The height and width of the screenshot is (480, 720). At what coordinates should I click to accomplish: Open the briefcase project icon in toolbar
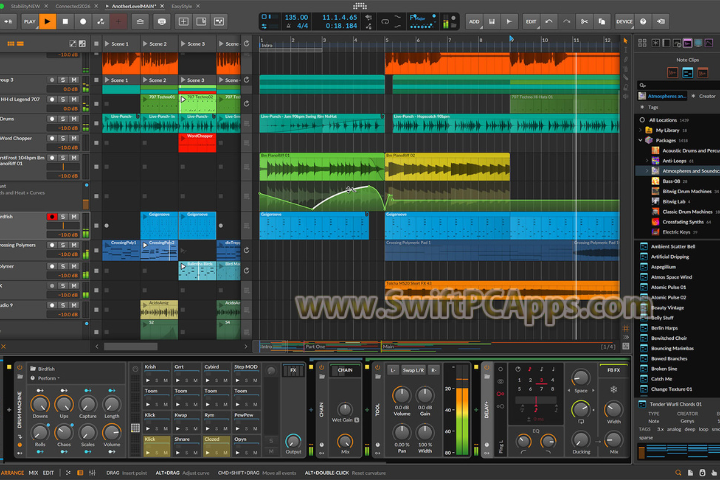pos(140,21)
